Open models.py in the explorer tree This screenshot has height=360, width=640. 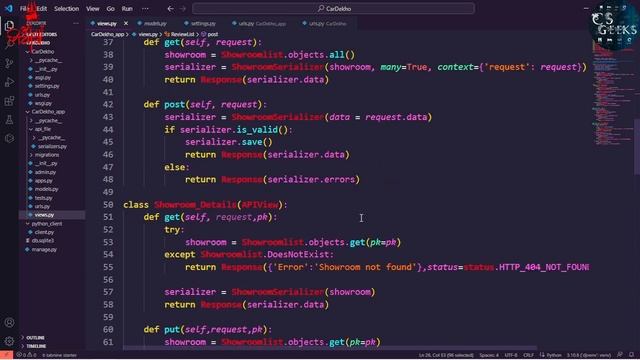(x=43, y=189)
